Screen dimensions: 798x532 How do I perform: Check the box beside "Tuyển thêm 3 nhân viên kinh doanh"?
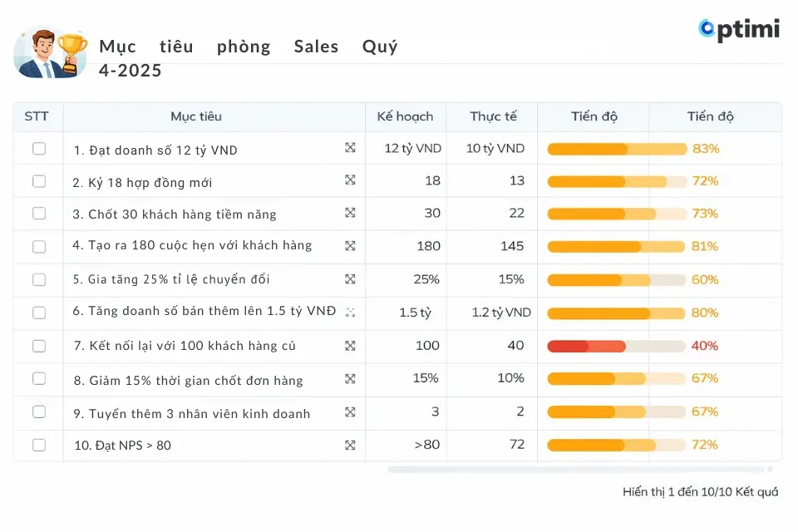(37, 412)
